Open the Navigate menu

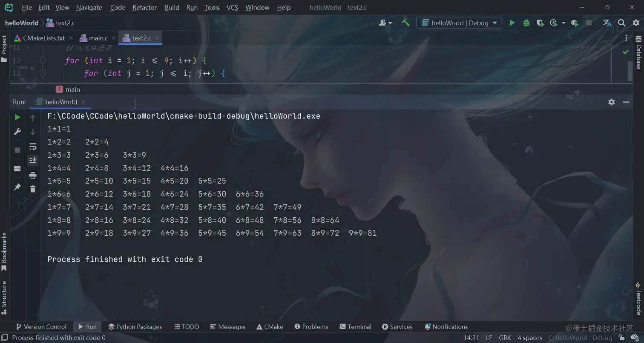click(x=89, y=7)
